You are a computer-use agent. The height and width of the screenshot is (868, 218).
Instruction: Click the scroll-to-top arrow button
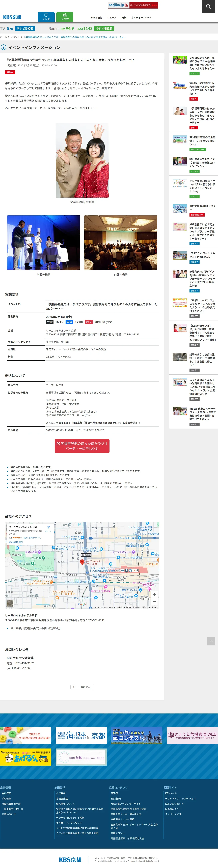[x=211, y=641]
